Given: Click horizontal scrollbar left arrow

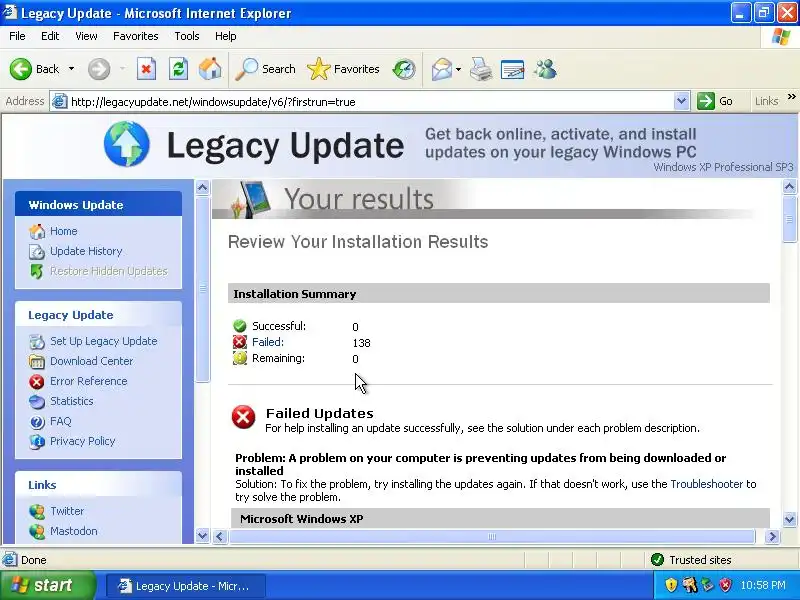Looking at the screenshot, I should (220, 536).
